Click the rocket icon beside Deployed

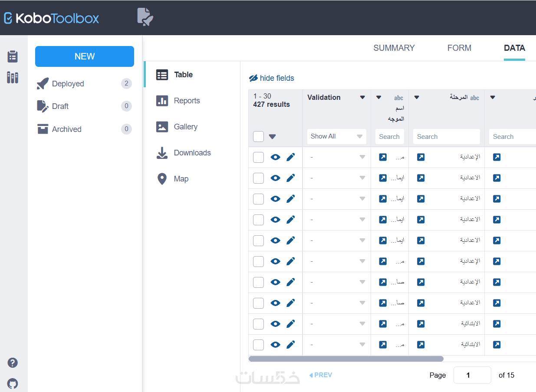pyautogui.click(x=43, y=84)
